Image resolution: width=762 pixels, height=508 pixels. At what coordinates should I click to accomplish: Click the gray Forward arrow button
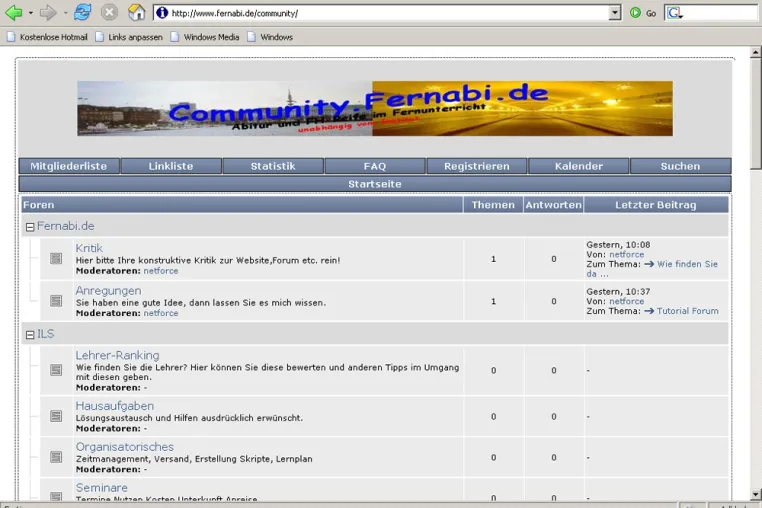click(48, 13)
